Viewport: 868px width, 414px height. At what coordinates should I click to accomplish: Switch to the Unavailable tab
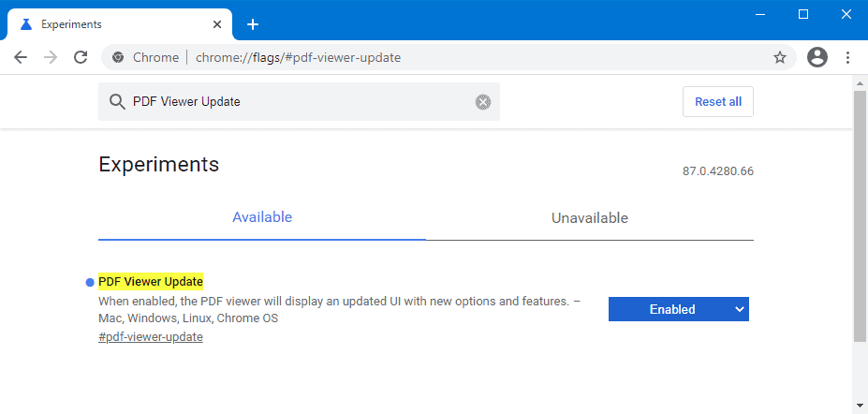[x=590, y=217]
